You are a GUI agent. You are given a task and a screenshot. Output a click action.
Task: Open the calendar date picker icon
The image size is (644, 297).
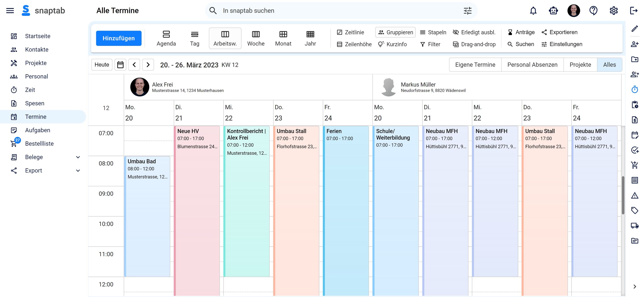(x=120, y=65)
